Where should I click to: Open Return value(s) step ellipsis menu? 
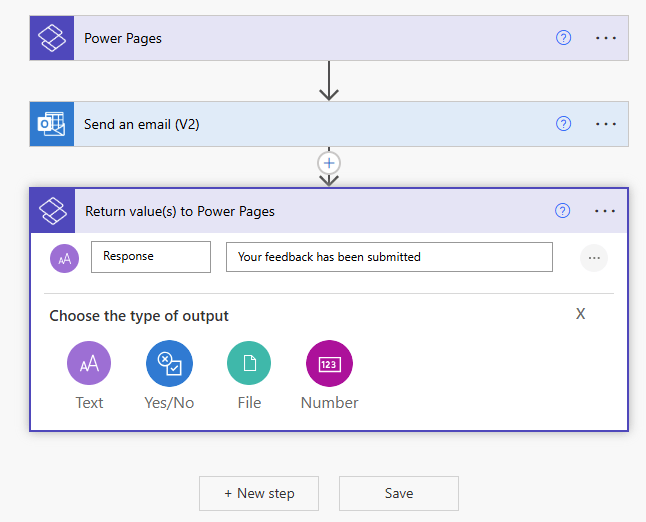[606, 211]
